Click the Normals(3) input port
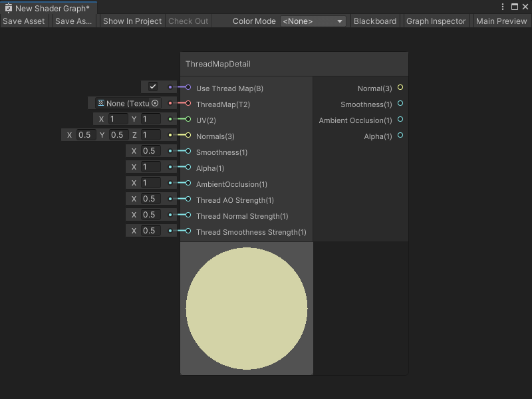The height and width of the screenshot is (399, 532). [x=187, y=135]
